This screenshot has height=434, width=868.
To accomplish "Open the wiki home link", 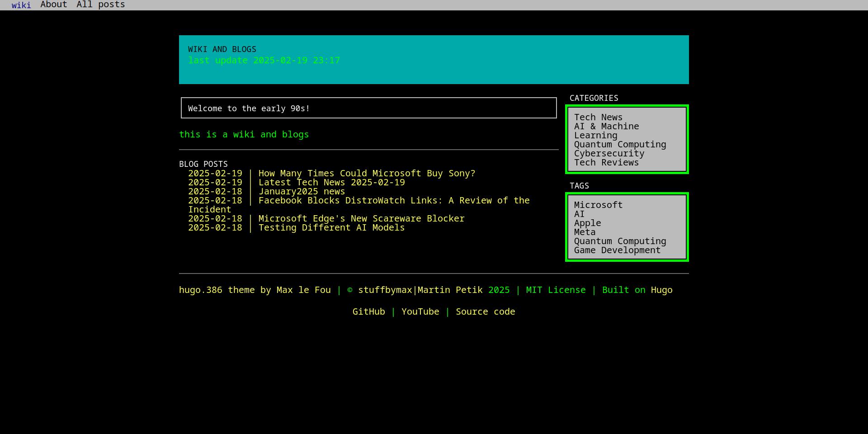I will pos(21,5).
